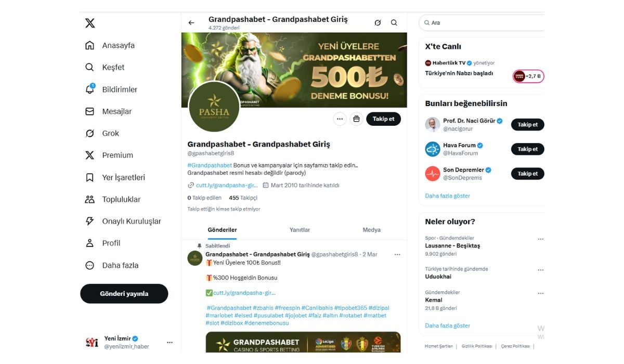
Task: Click the Gönderi yayınla button
Action: point(124,294)
